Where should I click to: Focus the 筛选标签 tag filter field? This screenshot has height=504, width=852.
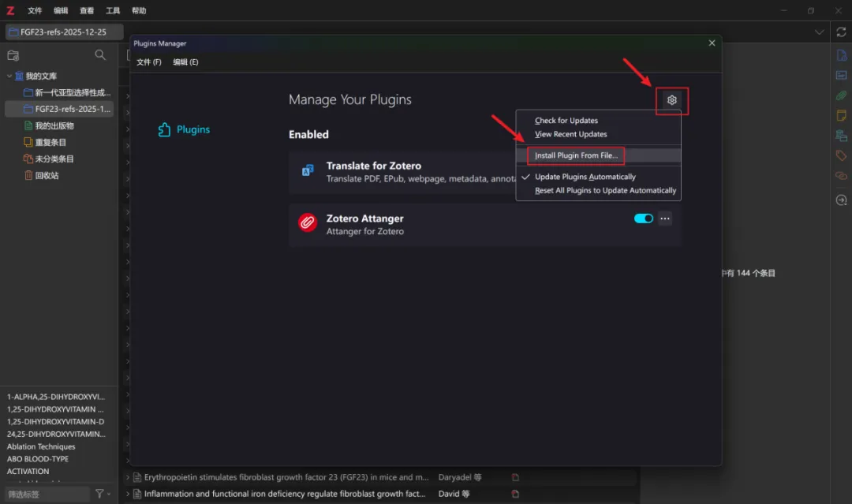(47, 495)
